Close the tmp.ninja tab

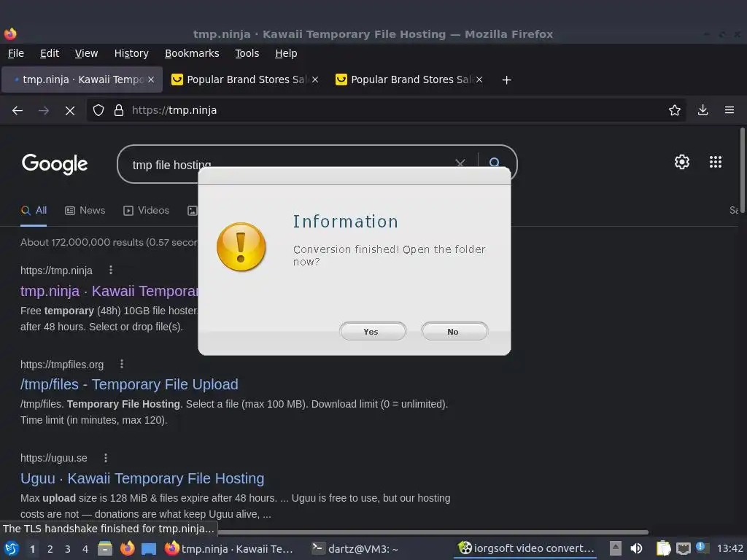click(x=151, y=79)
